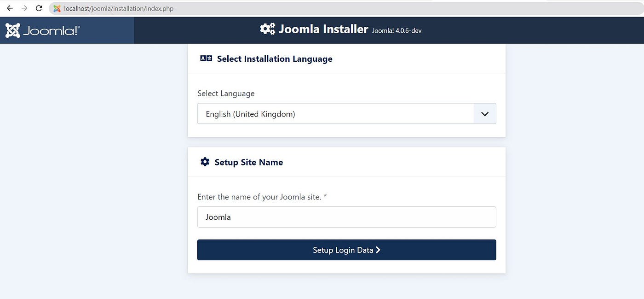Reload the page with refresh icon
Image resolution: width=644 pixels, height=299 pixels.
(39, 8)
